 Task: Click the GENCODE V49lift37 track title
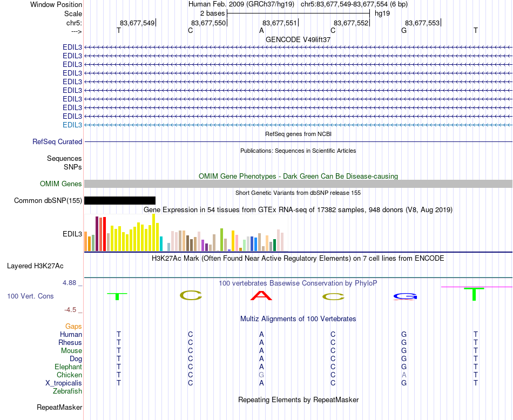click(298, 39)
